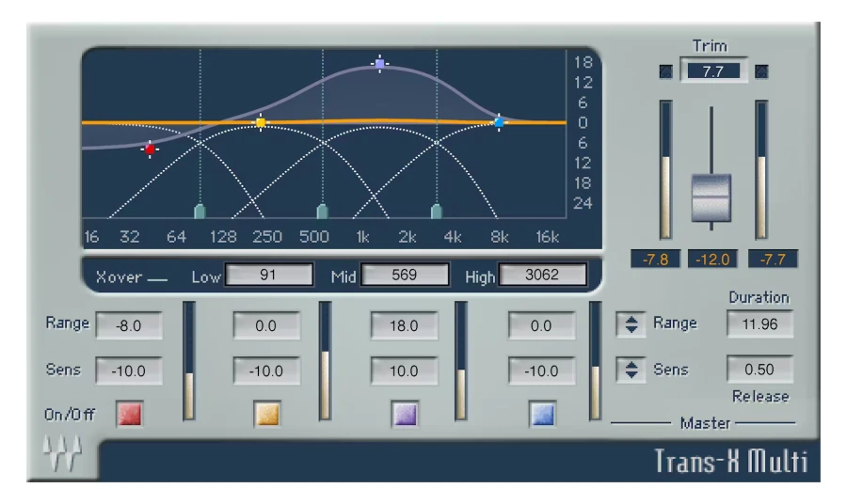Select the purple band marker at curve peak

[380, 64]
